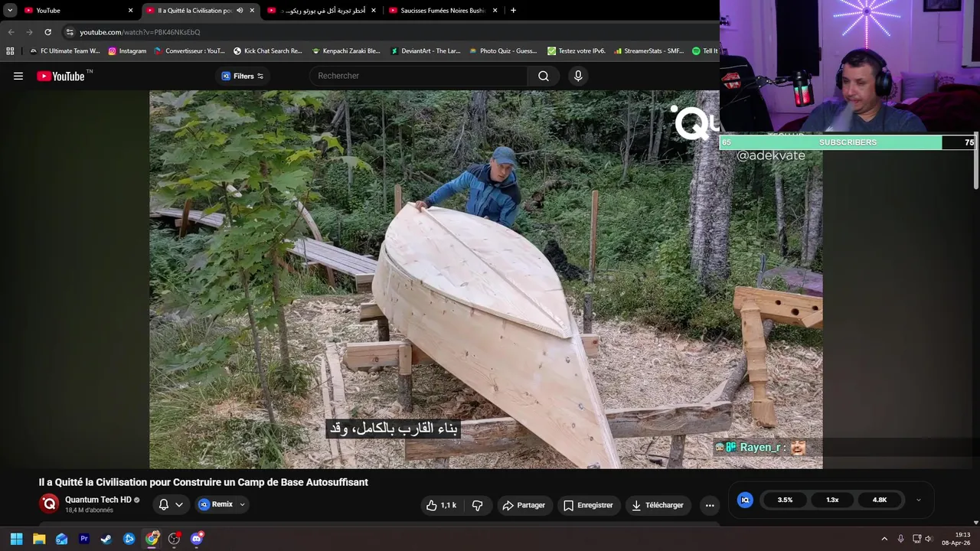Open volume control in system tray
Viewport: 980px width, 551px height.
coord(929,539)
